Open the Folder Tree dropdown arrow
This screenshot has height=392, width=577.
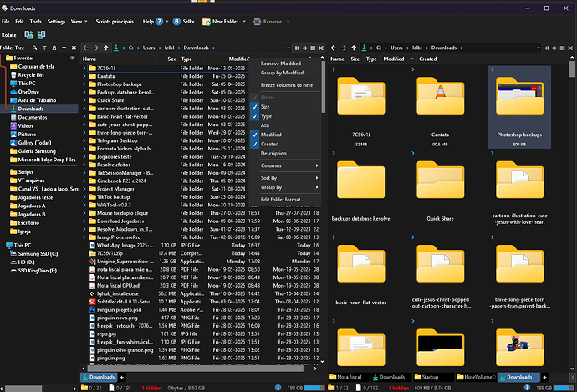point(64,48)
